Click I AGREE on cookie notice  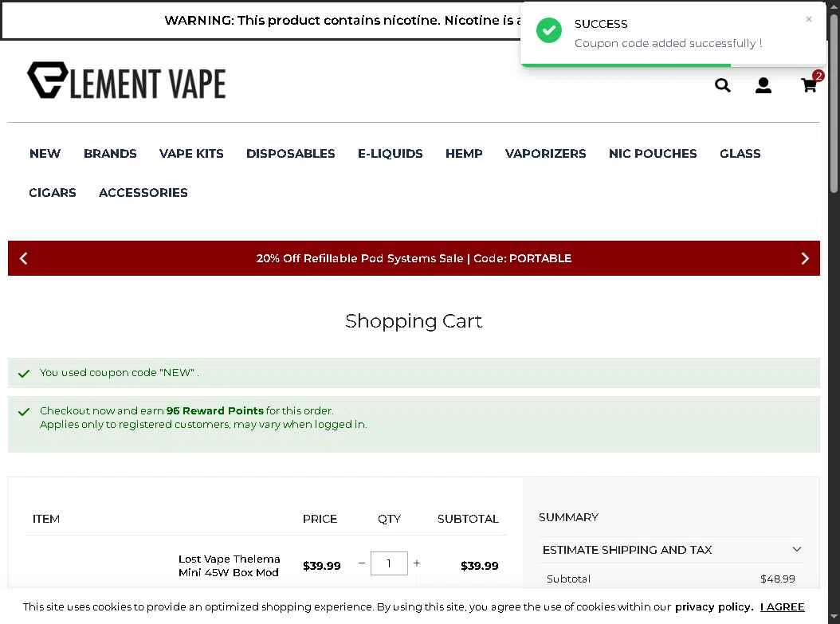pyautogui.click(x=782, y=606)
